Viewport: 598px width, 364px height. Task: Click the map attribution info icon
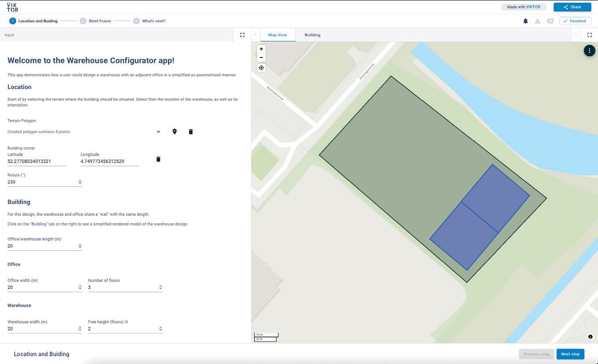[x=590, y=337]
